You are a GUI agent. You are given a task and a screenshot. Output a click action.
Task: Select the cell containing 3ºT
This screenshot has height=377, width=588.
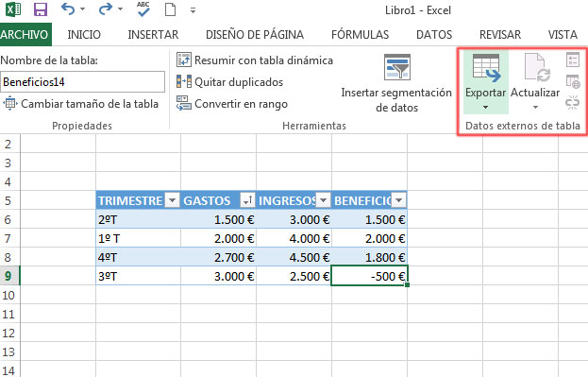click(138, 276)
